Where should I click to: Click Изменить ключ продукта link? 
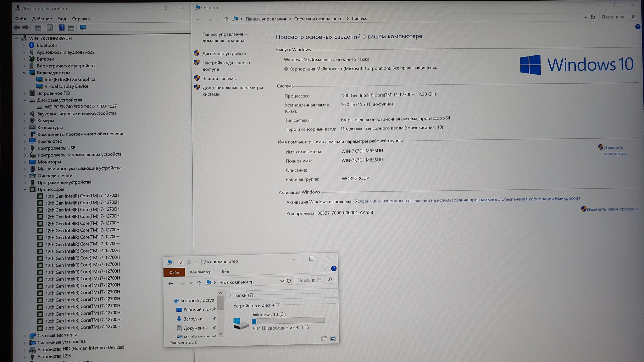(x=612, y=209)
